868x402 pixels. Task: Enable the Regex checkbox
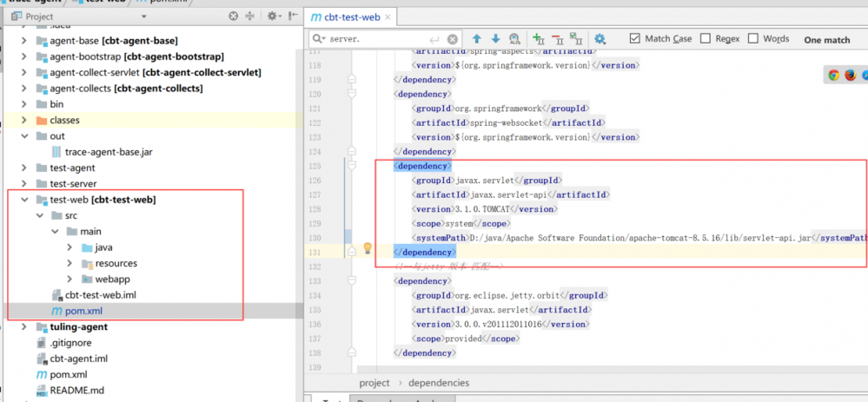point(706,39)
